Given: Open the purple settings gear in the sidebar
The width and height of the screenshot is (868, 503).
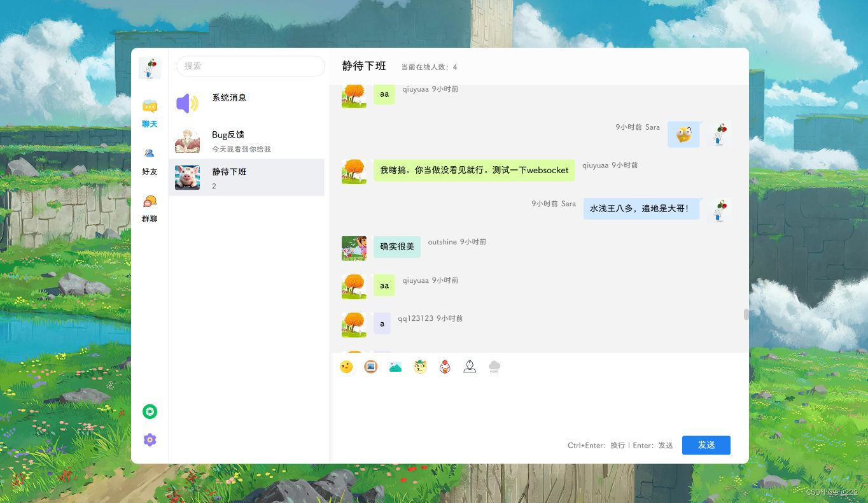Looking at the screenshot, I should coord(150,439).
